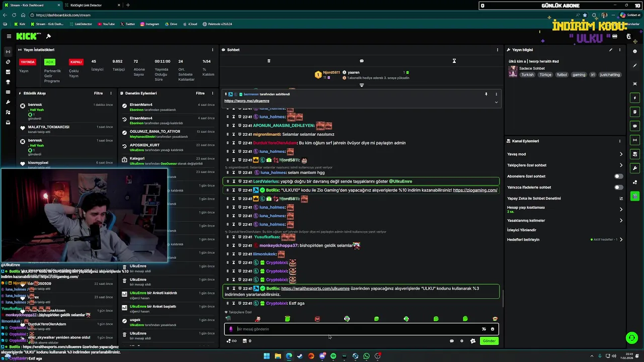Click the gavel moderation icon by Kick logo
Screen dimensions: 644x362
pos(48,36)
